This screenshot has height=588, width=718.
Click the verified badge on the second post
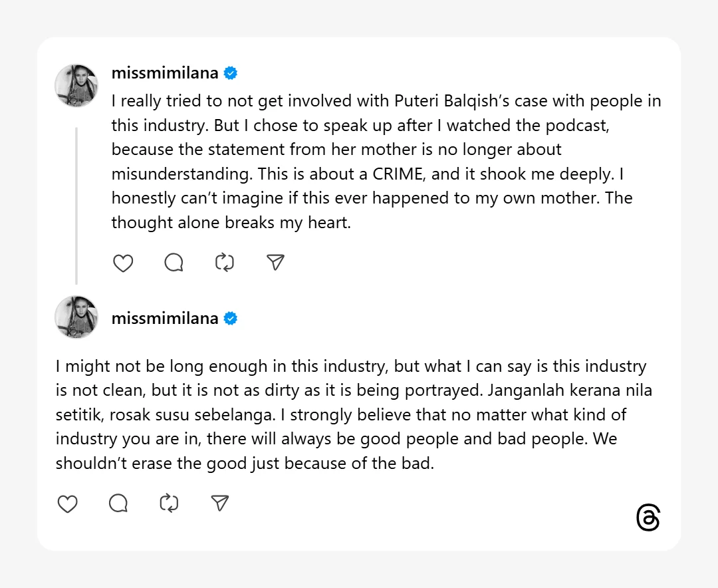tap(231, 319)
